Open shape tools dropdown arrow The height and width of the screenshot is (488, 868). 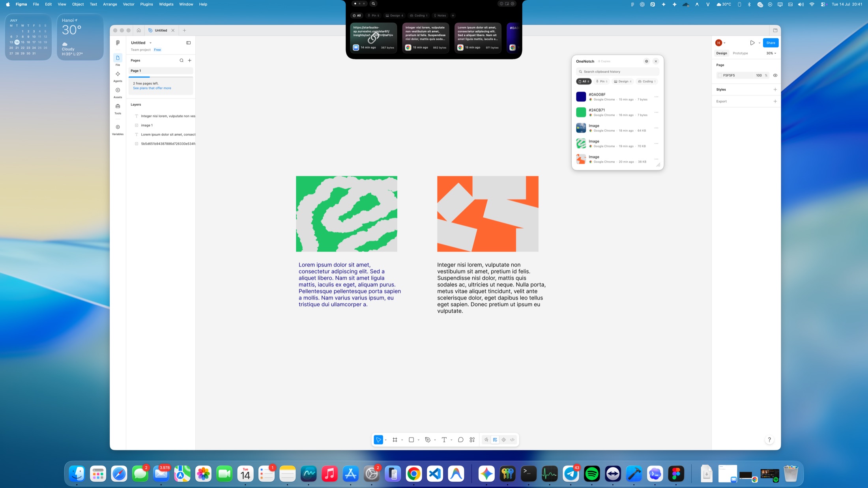pyautogui.click(x=419, y=440)
